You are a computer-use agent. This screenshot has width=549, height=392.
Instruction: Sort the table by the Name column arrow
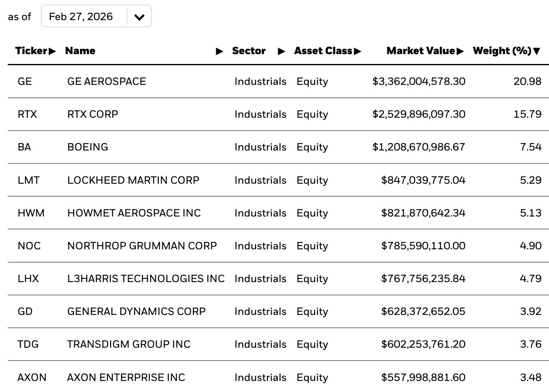pos(220,51)
